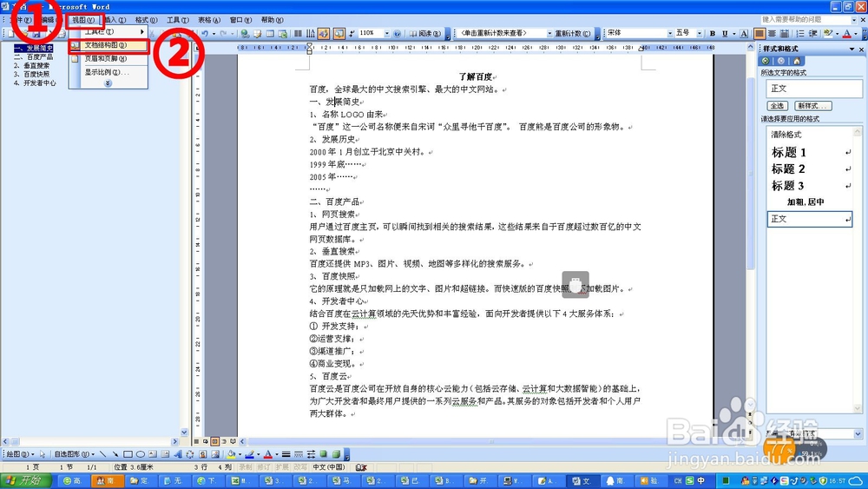Click the Dash Style icon on the Drawing toolbar
The height and width of the screenshot is (489, 868).
point(299,454)
